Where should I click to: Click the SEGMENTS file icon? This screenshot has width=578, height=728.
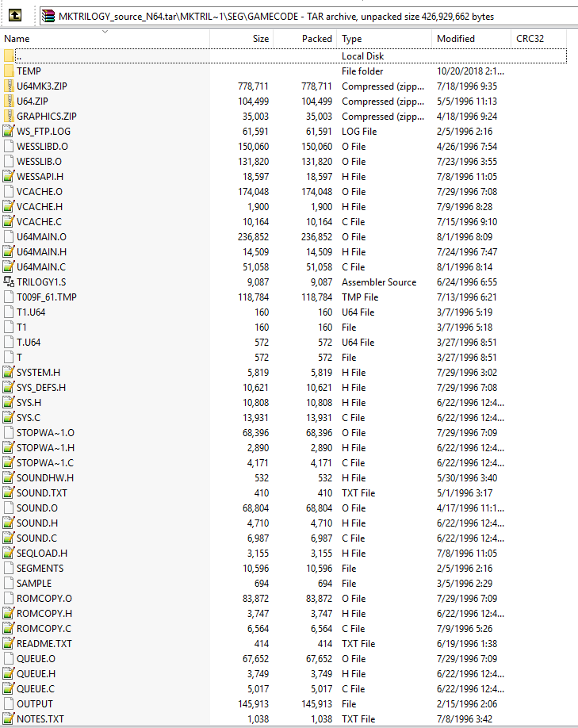(9, 569)
